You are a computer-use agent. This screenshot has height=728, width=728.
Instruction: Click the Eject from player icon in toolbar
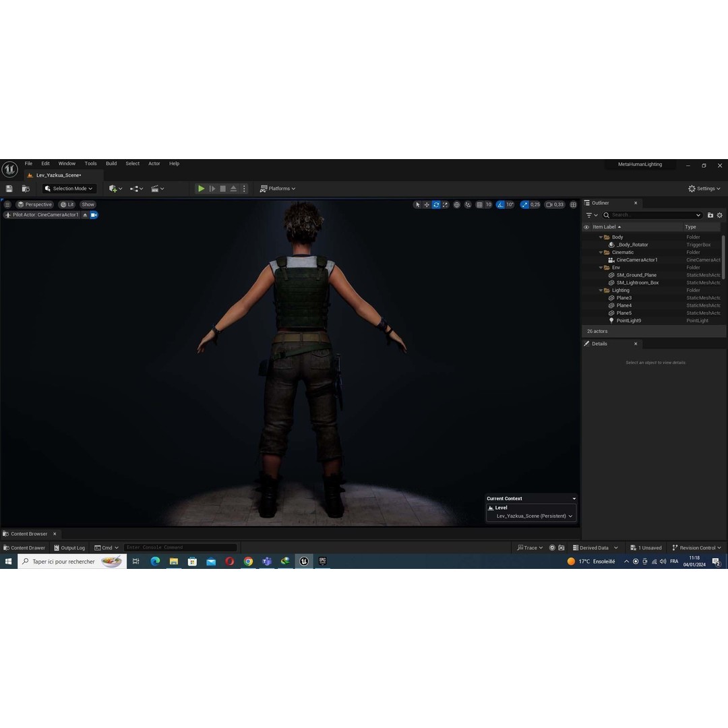(233, 189)
